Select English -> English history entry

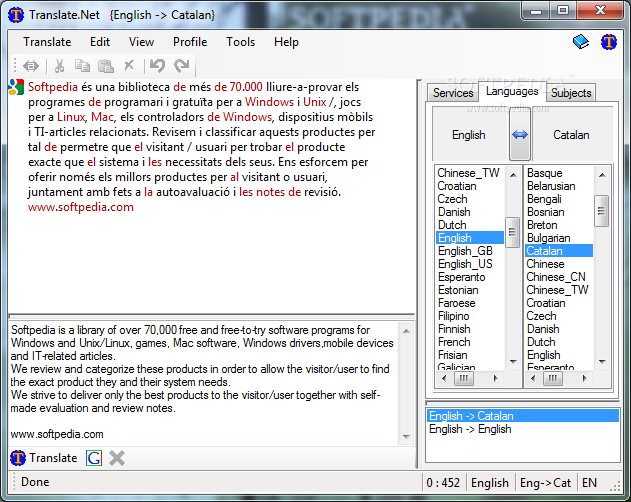[x=523, y=429]
